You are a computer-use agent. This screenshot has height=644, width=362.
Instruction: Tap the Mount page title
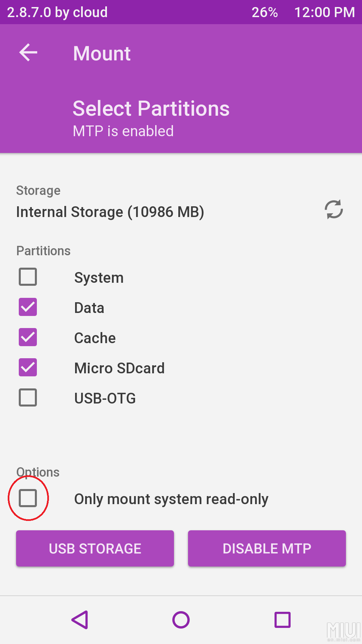tap(102, 53)
